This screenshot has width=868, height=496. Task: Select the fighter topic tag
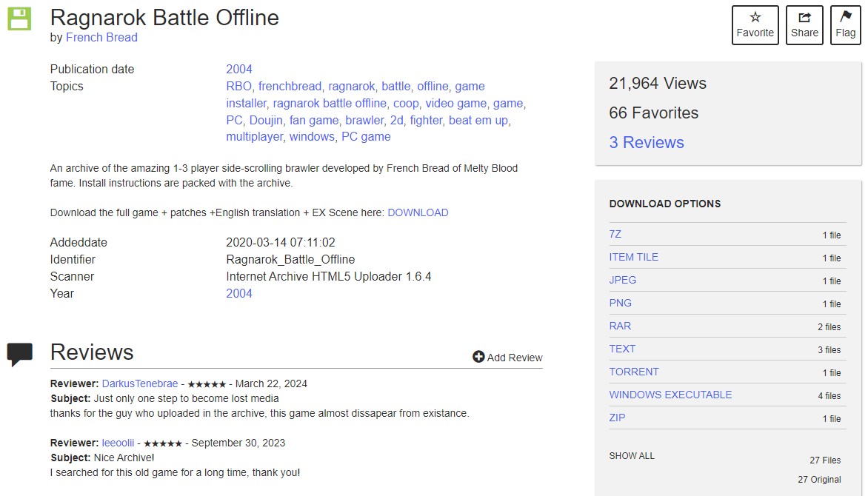pos(426,120)
